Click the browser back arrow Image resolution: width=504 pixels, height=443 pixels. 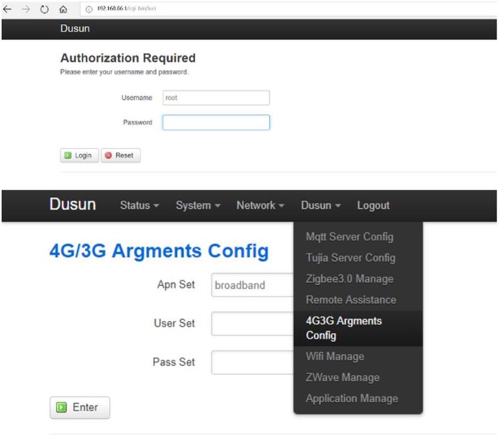pyautogui.click(x=7, y=9)
